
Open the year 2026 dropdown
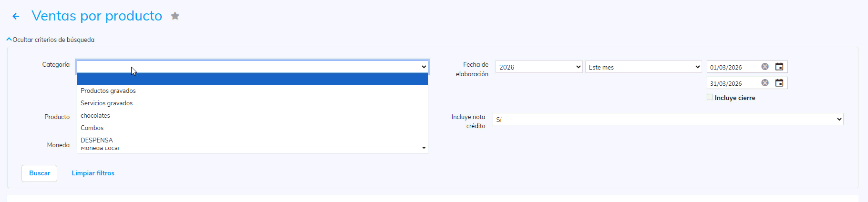click(x=539, y=67)
